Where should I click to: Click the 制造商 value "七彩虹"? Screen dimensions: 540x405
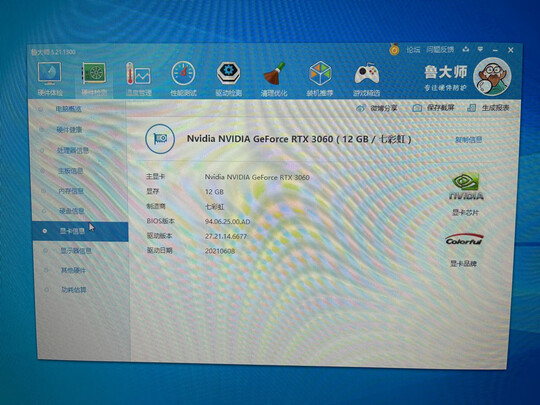coord(215,207)
